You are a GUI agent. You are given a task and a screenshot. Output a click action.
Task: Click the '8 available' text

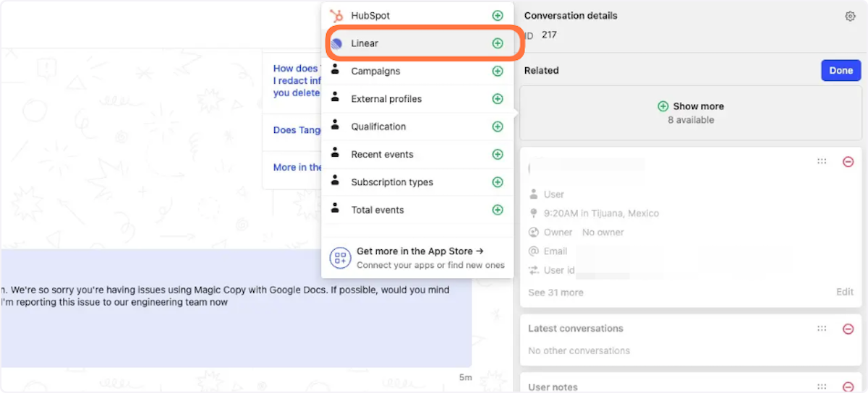click(x=691, y=120)
